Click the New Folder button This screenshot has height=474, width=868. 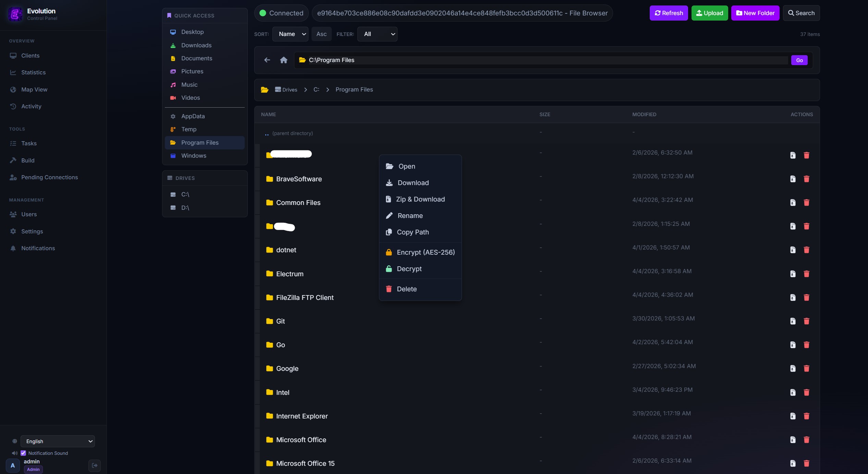point(755,13)
